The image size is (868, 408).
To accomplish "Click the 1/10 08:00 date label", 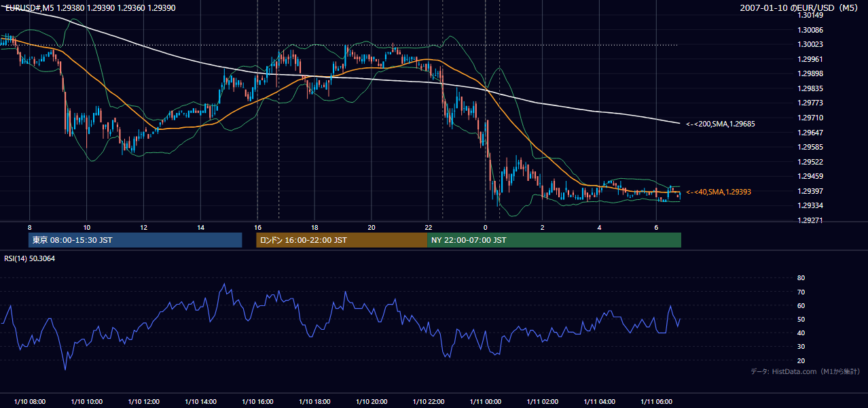I will tap(29, 402).
